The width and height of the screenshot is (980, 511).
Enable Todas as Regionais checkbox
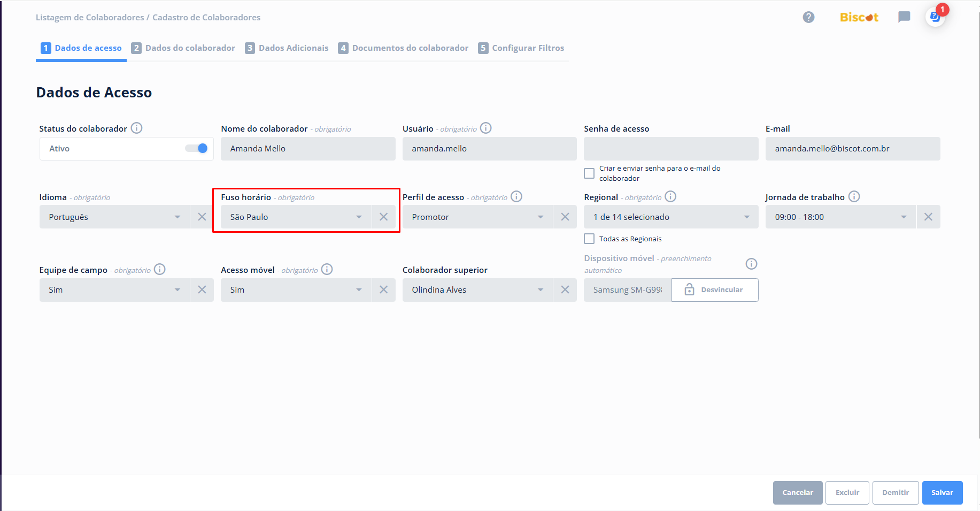(589, 239)
